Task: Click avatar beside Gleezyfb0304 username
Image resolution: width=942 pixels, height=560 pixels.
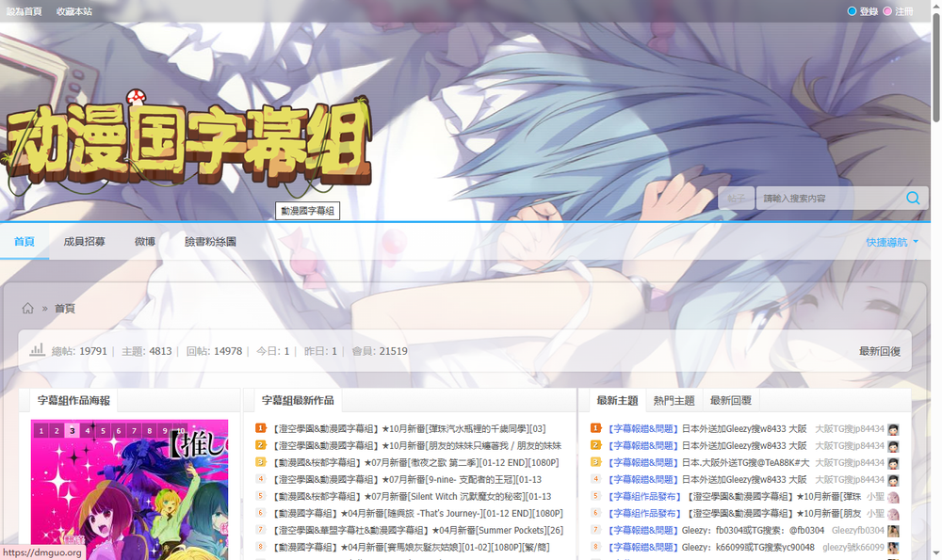Action: 893,531
